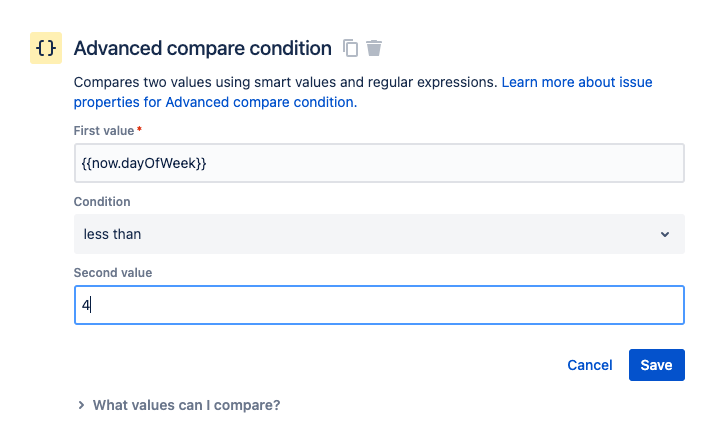This screenshot has width=727, height=445.
Task: Click the Condition dropdown chevron arrow
Action: pos(665,234)
